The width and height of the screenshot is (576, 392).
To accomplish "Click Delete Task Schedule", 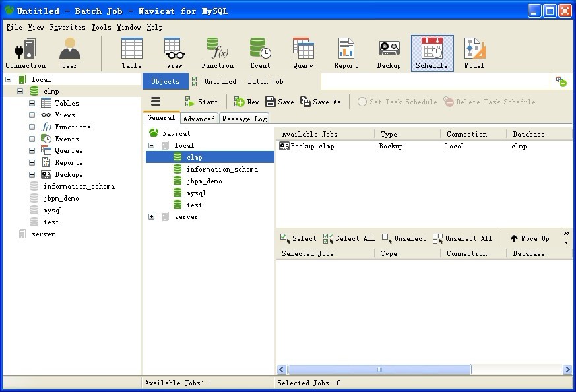I will point(490,102).
